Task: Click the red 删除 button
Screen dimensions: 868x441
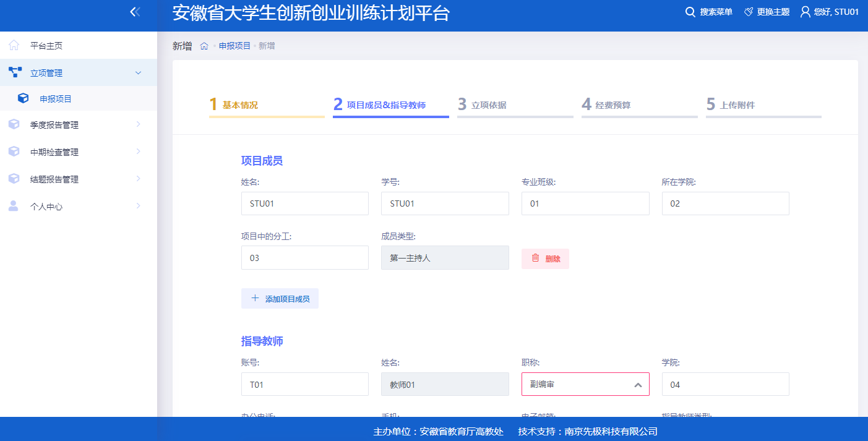Action: (x=545, y=259)
